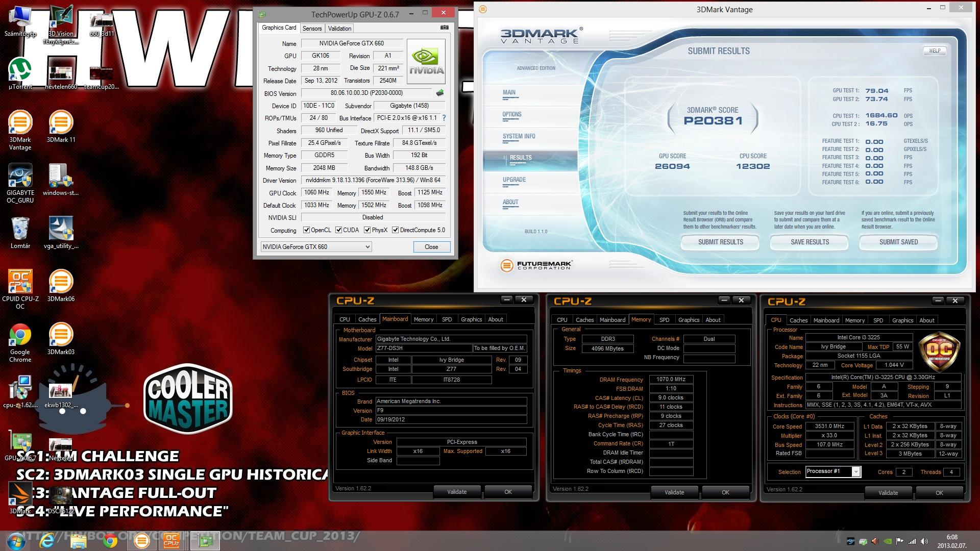This screenshot has height=551, width=980.
Task: Switch to Validation tab in GPU-Z
Action: 339,29
